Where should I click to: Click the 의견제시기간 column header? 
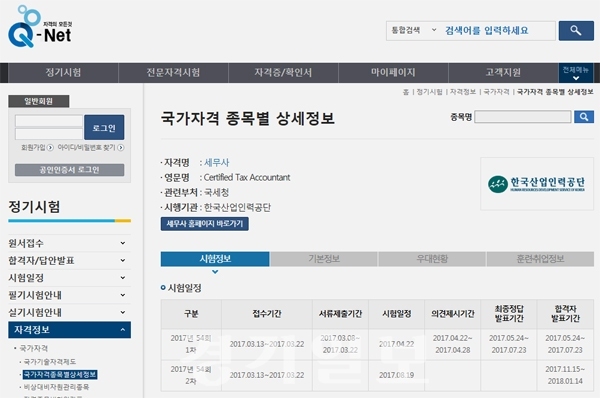(x=453, y=314)
